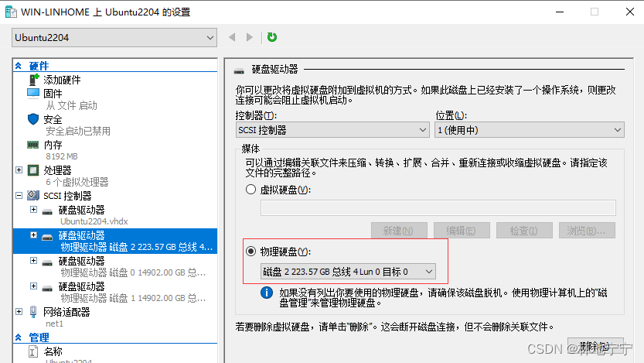Click the green refresh icon
This screenshot has width=644, height=363.
[x=272, y=37]
